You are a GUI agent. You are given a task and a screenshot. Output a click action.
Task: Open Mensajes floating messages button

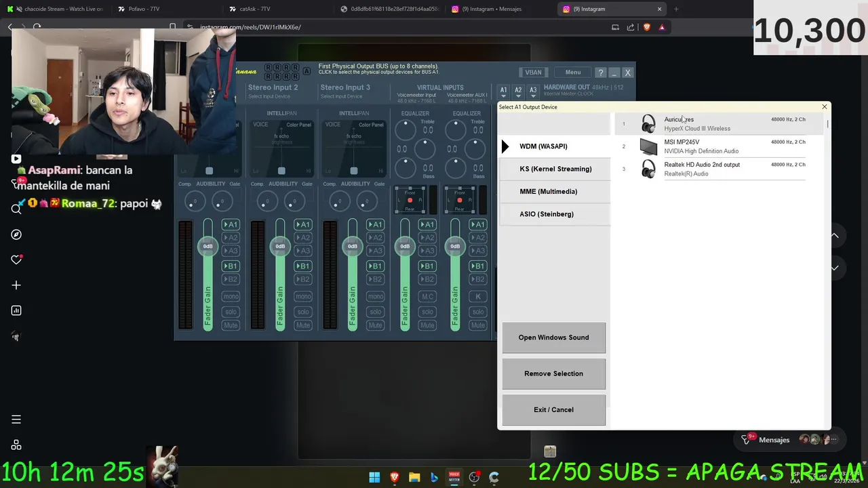[790, 440]
